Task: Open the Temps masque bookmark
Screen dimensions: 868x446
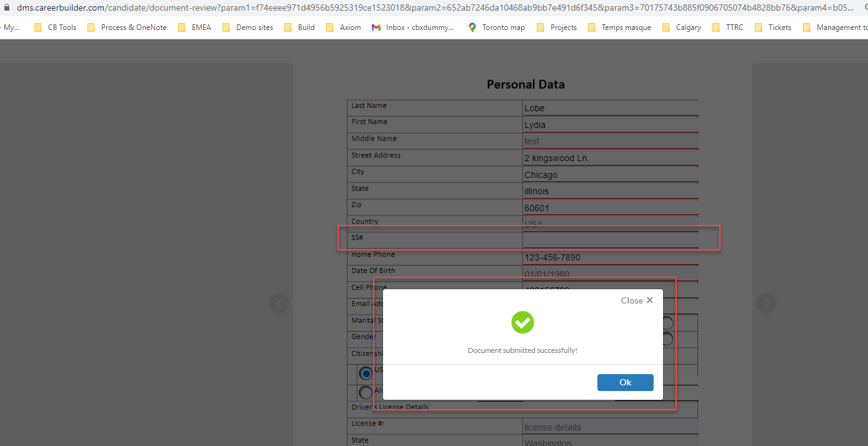Action: 624,27
